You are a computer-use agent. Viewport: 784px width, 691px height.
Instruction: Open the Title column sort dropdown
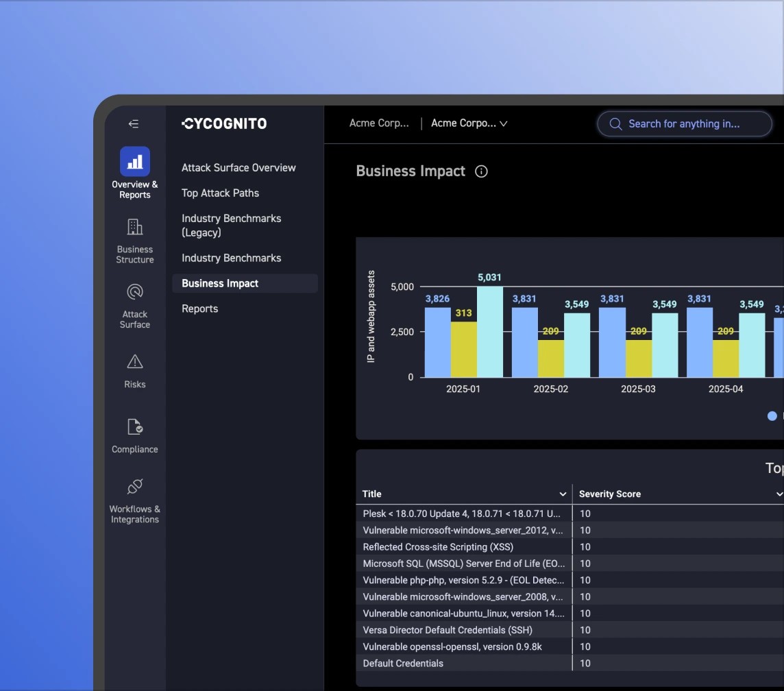pyautogui.click(x=563, y=494)
